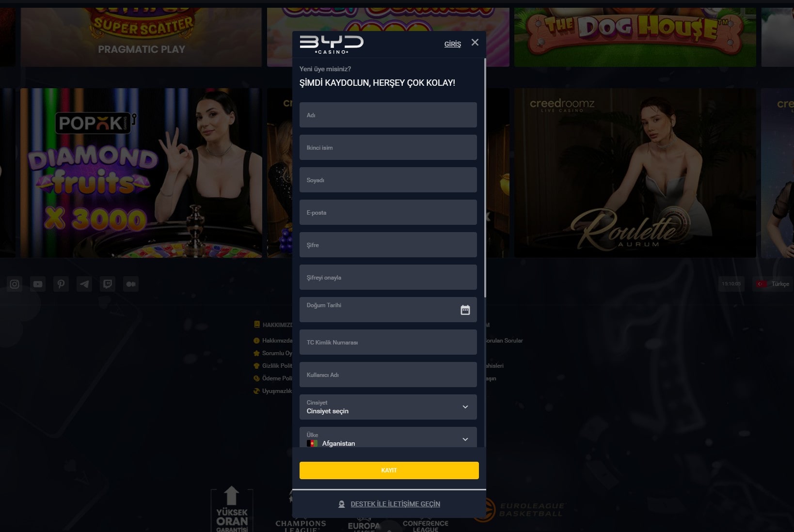Focus the Ikinci isim field
This screenshot has height=532, width=794.
[388, 147]
